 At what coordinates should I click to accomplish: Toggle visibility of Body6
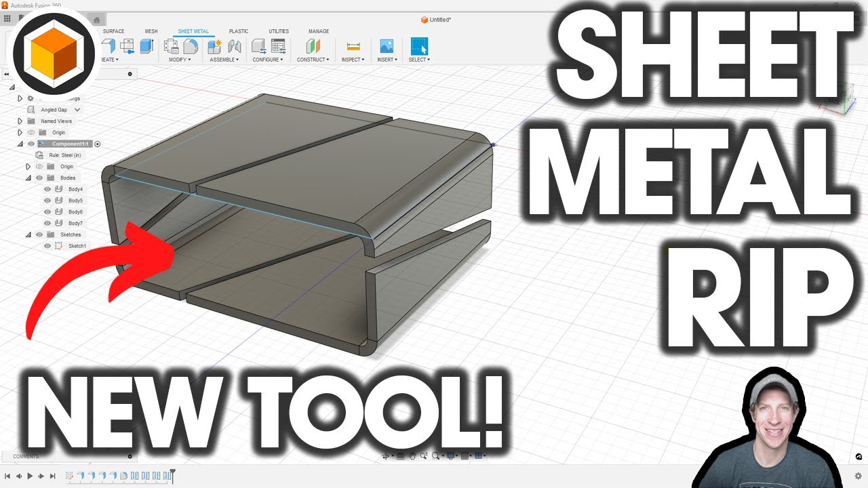tap(47, 212)
